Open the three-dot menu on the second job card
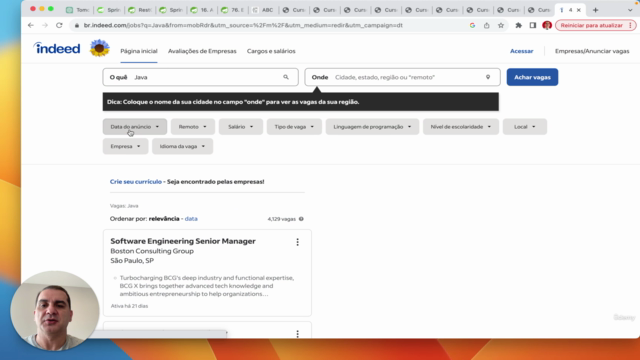This screenshot has width=640, height=360. point(298,333)
